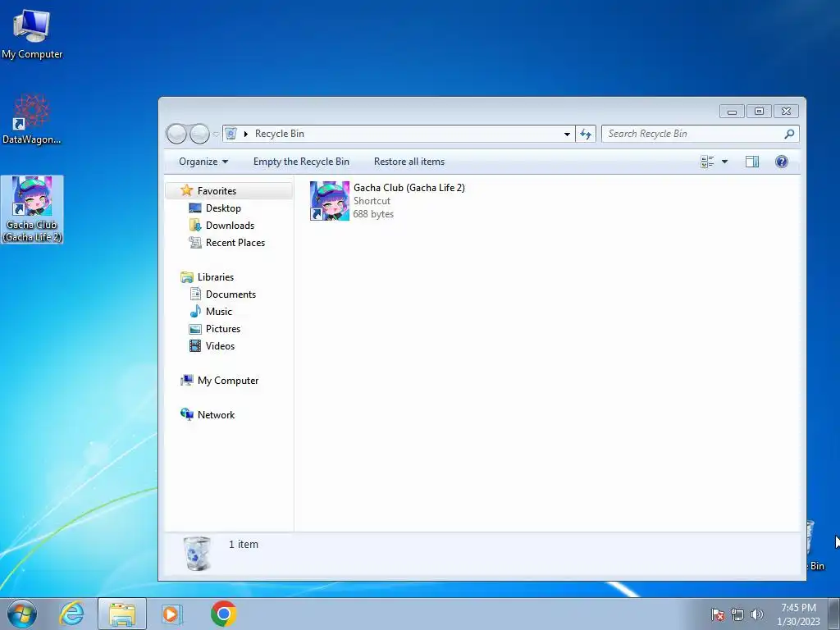The height and width of the screenshot is (630, 840).
Task: Select Libraries in the navigation pane
Action: pos(216,277)
